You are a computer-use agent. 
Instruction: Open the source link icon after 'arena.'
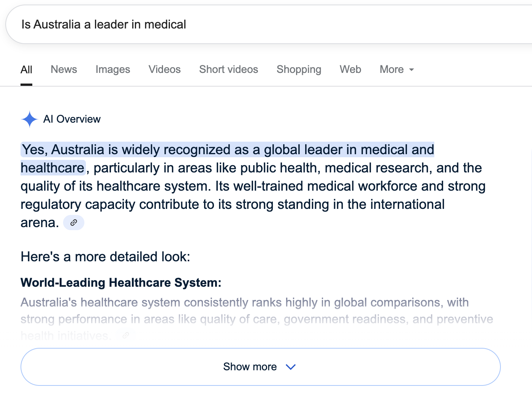(x=74, y=223)
